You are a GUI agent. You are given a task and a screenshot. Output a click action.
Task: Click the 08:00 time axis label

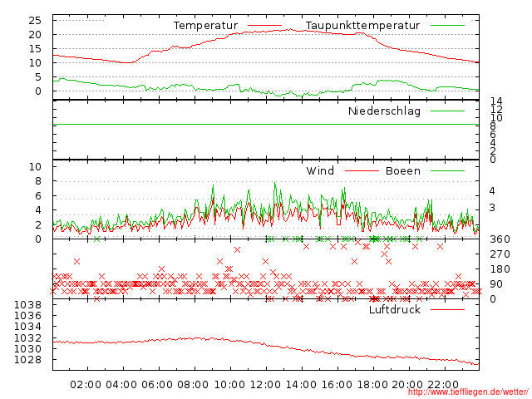click(193, 385)
